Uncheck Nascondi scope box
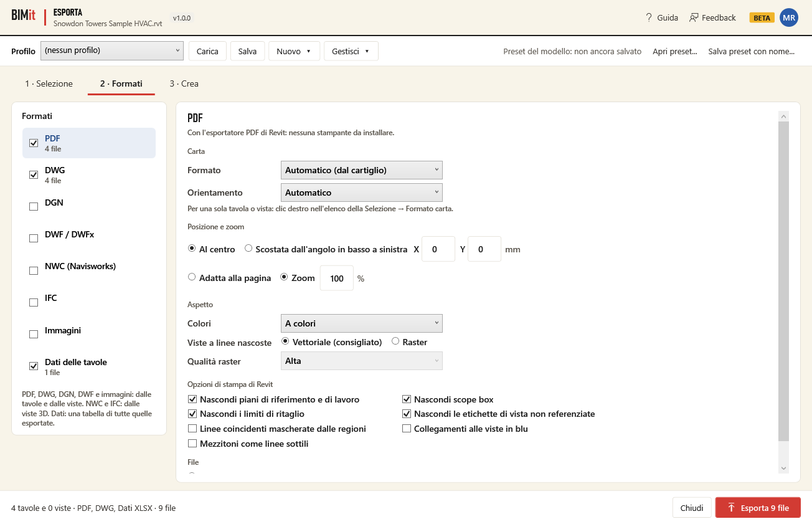Screen dimensions: 812x524 pyautogui.click(x=407, y=399)
